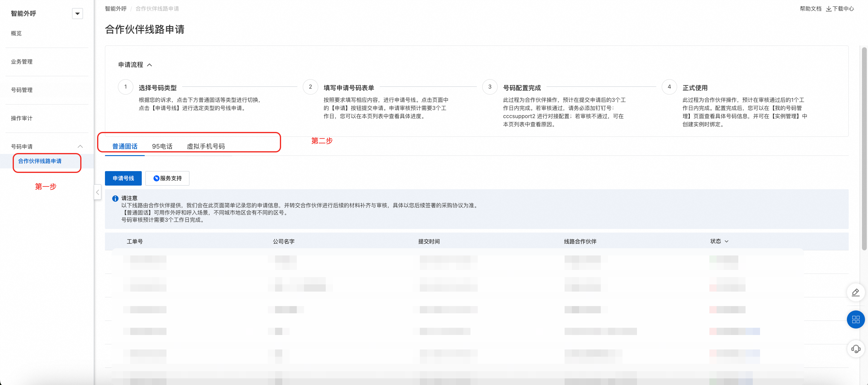Collapse the 号码申请 sidebar group
The image size is (868, 385).
[80, 146]
